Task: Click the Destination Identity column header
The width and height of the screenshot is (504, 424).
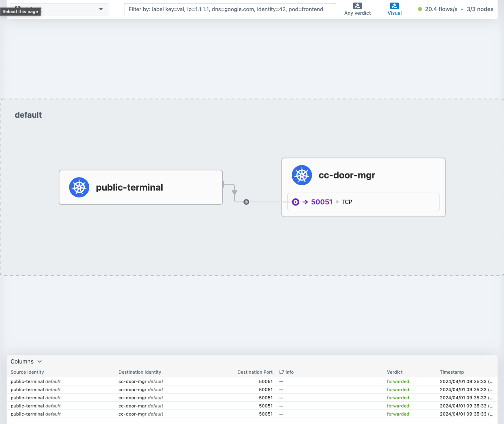Action: pos(140,372)
